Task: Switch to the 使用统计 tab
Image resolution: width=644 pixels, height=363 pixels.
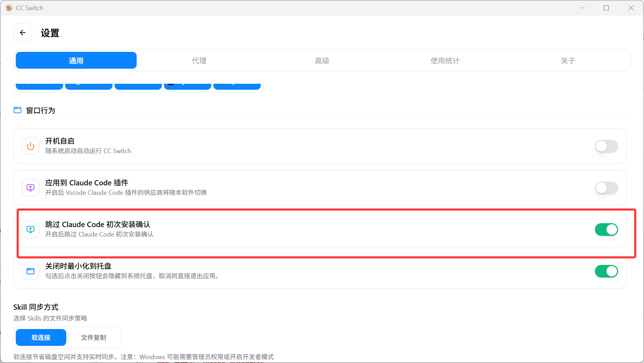Action: click(445, 60)
